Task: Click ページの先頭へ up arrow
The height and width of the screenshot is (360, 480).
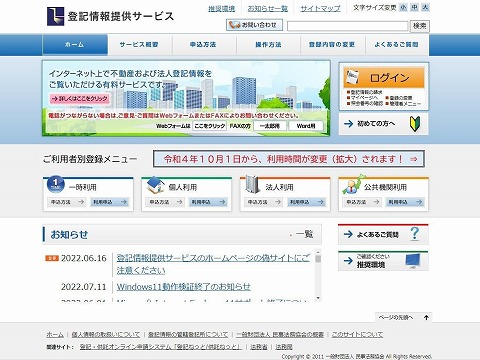Action: 426,317
